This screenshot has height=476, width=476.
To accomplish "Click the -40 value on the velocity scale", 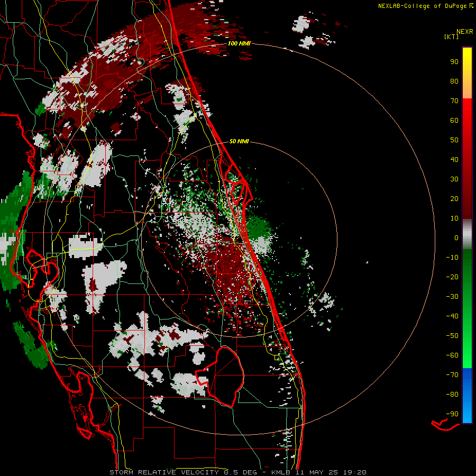I will click(452, 316).
